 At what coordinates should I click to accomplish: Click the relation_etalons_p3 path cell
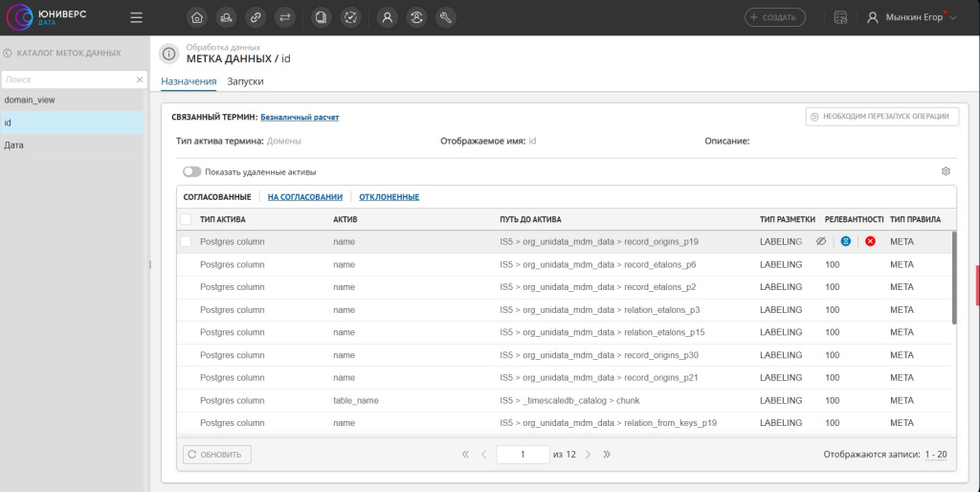pyautogui.click(x=599, y=310)
